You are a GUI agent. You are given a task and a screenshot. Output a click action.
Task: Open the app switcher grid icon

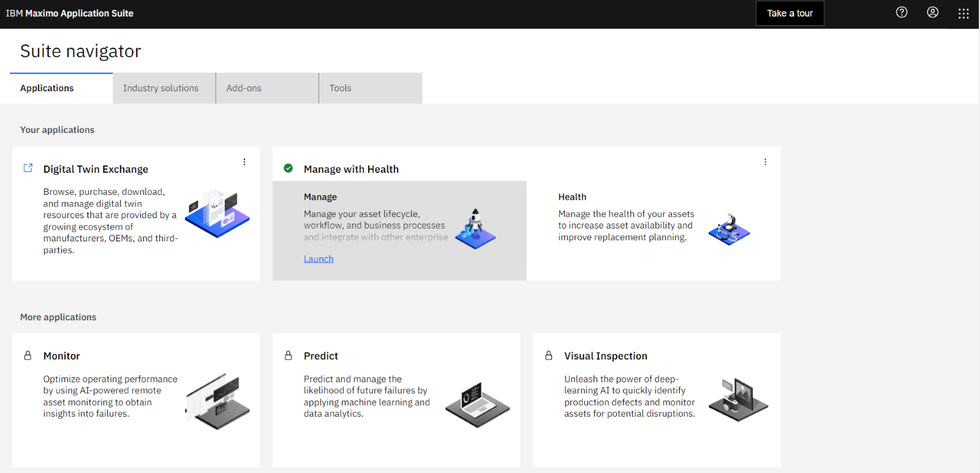coord(963,13)
